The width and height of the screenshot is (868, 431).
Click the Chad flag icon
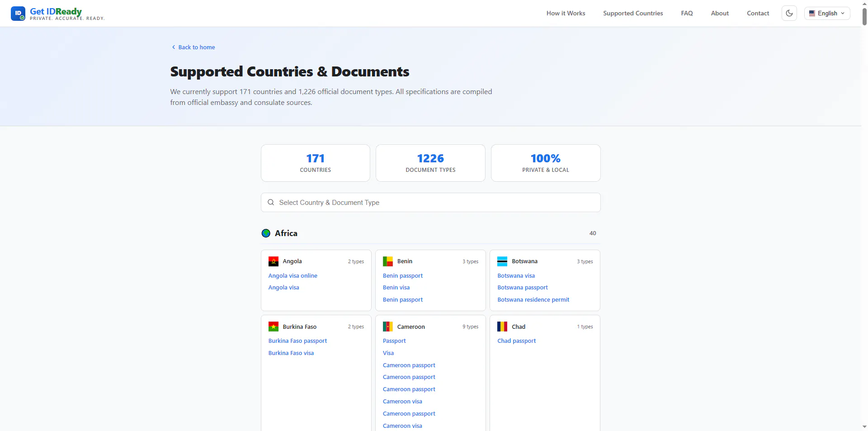point(502,327)
